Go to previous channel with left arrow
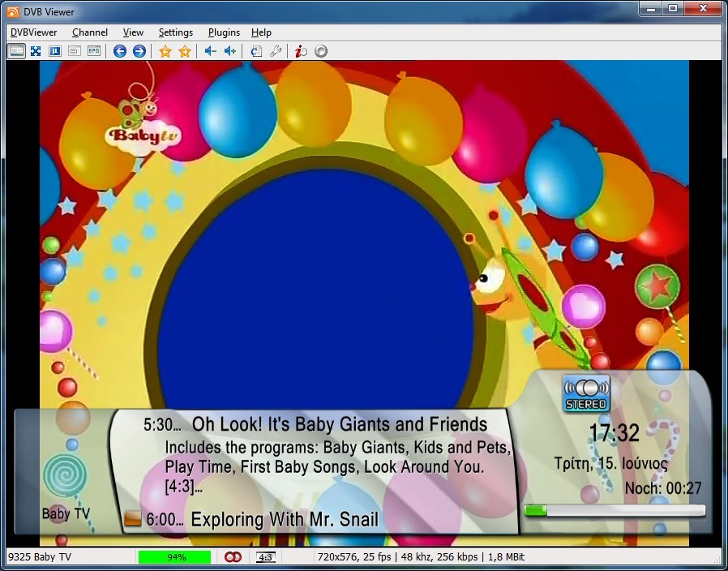This screenshot has width=728, height=571. pyautogui.click(x=120, y=50)
